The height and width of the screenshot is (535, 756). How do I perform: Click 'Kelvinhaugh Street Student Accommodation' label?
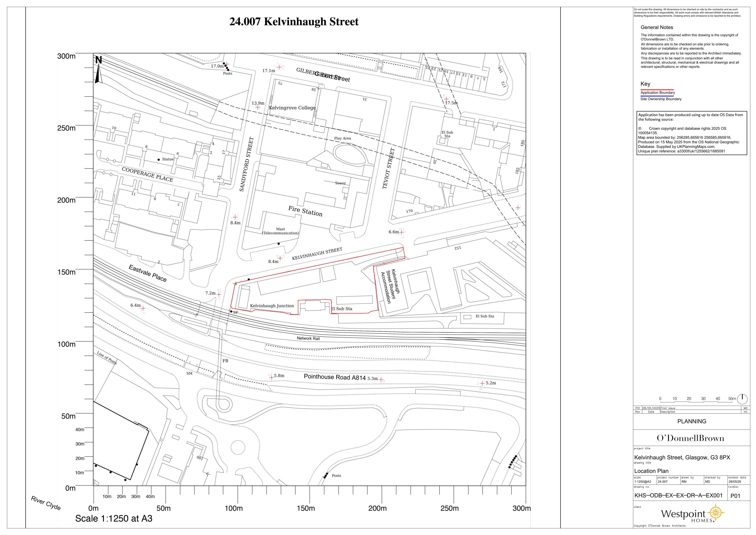point(390,287)
